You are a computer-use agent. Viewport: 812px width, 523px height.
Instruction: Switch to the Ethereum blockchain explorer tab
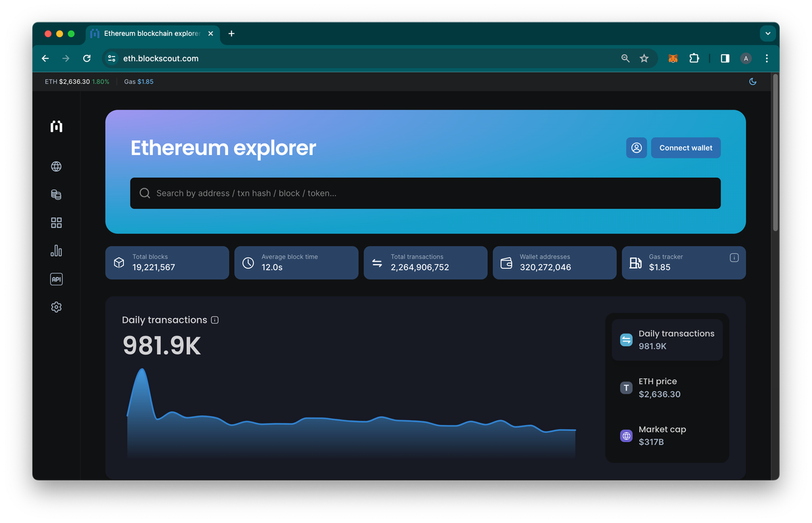pos(149,33)
